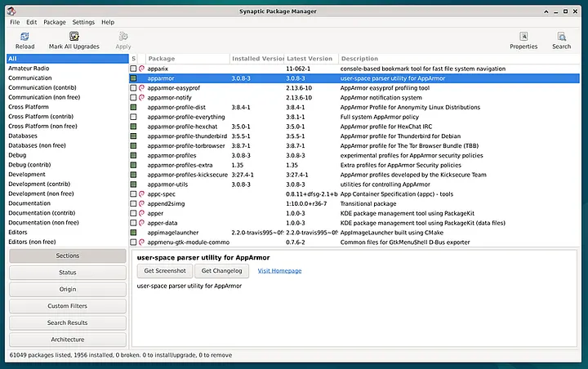Open the Search tool icon

tap(561, 37)
